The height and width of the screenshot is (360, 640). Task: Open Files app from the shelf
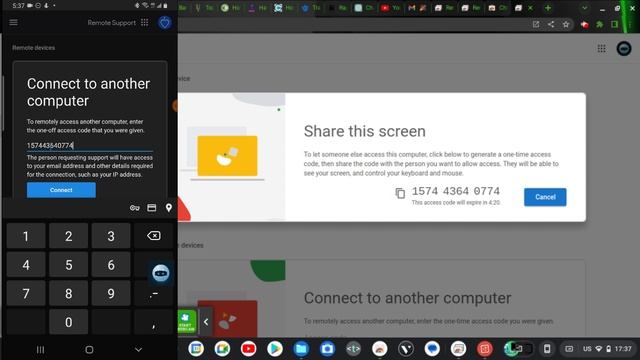301,349
